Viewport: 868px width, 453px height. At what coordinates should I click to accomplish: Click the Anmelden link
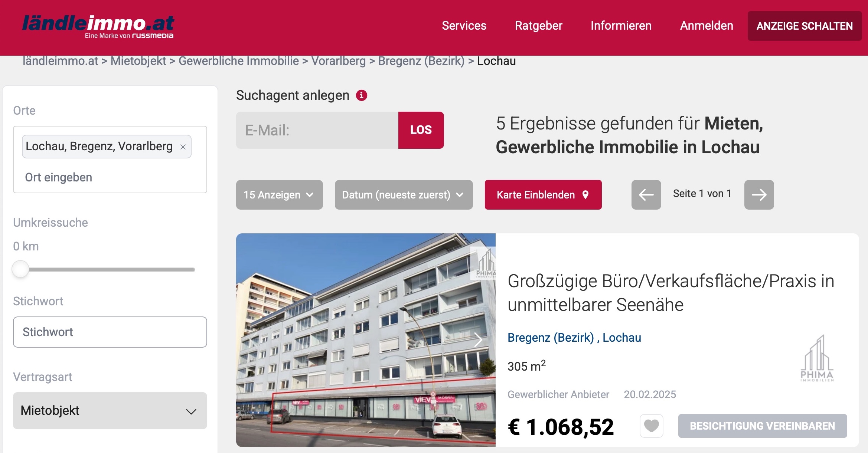point(707,26)
